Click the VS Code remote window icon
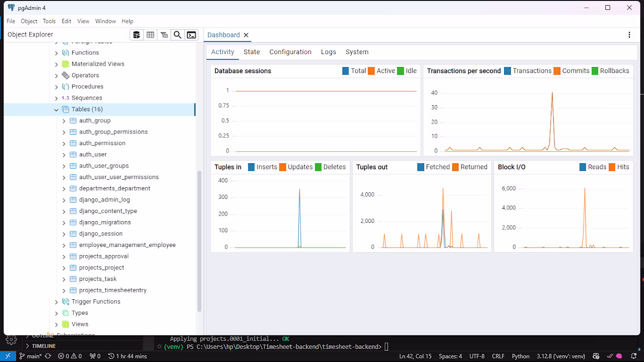 point(8,356)
